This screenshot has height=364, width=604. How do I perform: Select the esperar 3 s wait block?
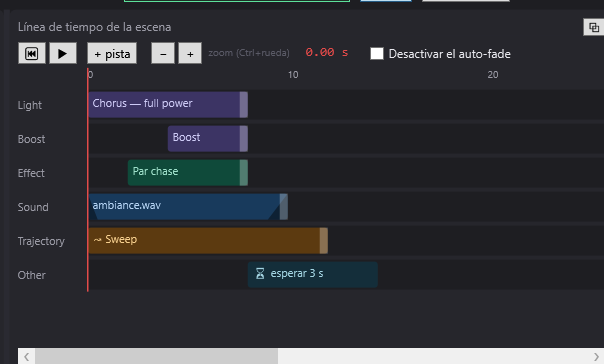click(x=313, y=274)
